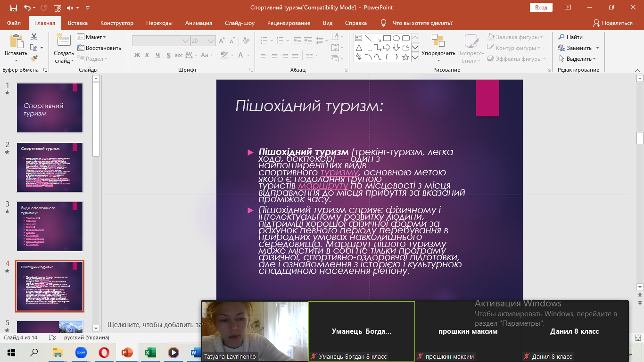Select the Oval shape in shapes gallery

[x=396, y=38]
